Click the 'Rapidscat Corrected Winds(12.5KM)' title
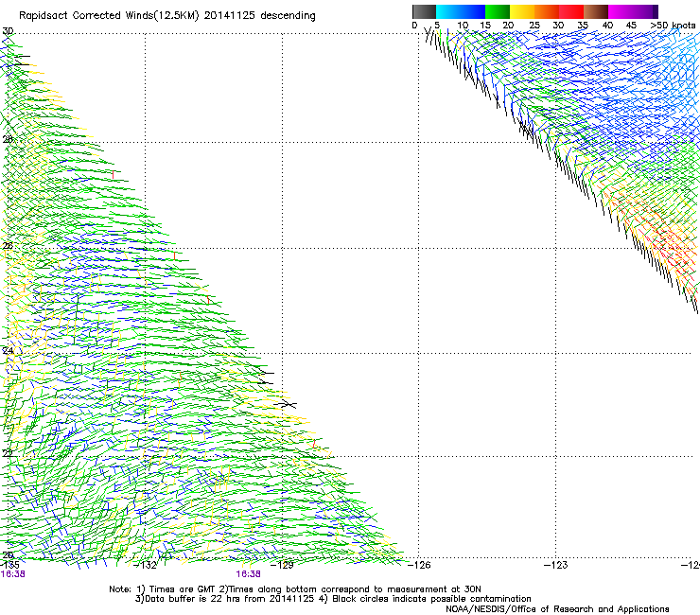700x615 pixels. click(x=109, y=16)
